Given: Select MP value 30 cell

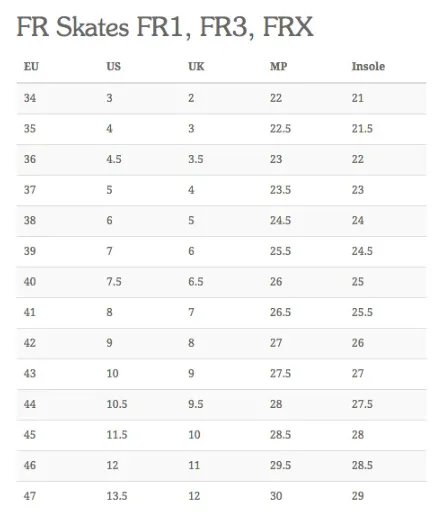Looking at the screenshot, I should click(x=276, y=496).
